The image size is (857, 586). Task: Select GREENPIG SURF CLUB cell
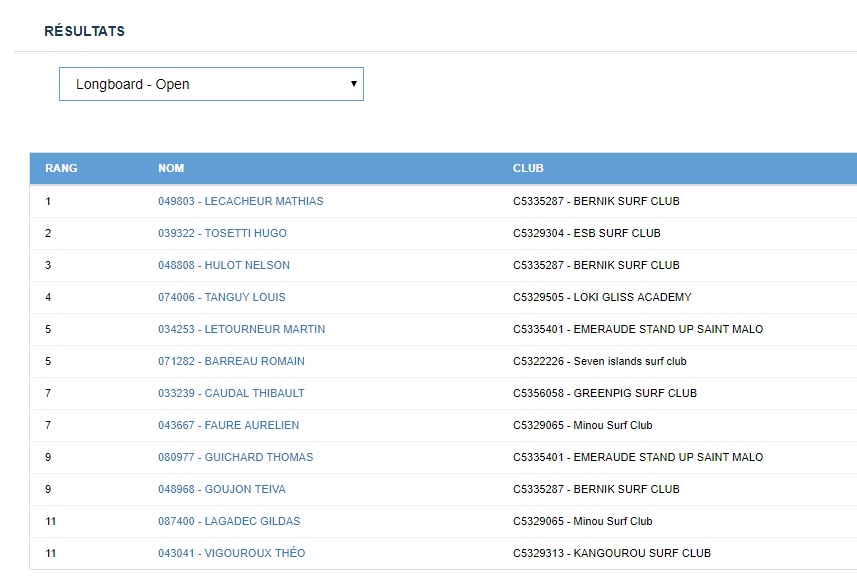pyautogui.click(x=604, y=393)
